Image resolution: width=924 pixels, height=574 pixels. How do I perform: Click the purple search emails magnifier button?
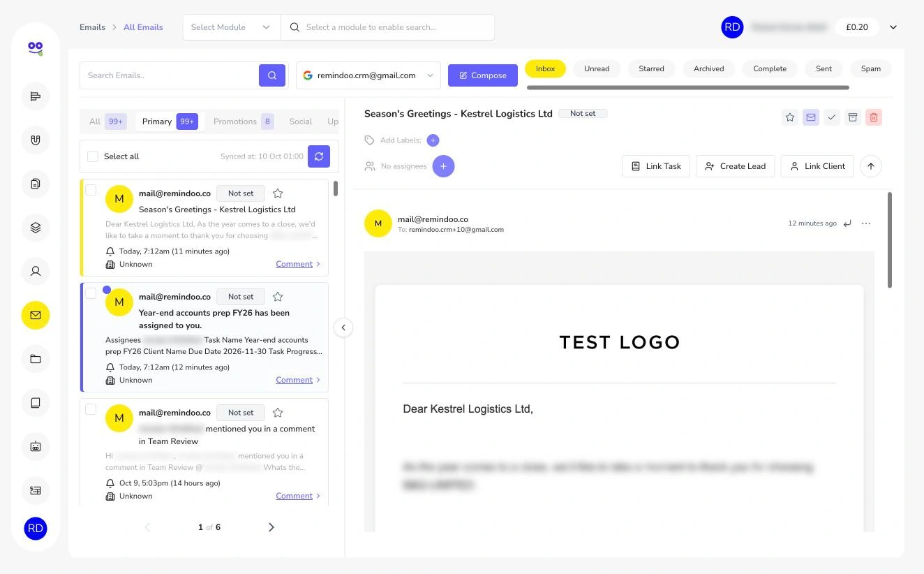point(272,75)
